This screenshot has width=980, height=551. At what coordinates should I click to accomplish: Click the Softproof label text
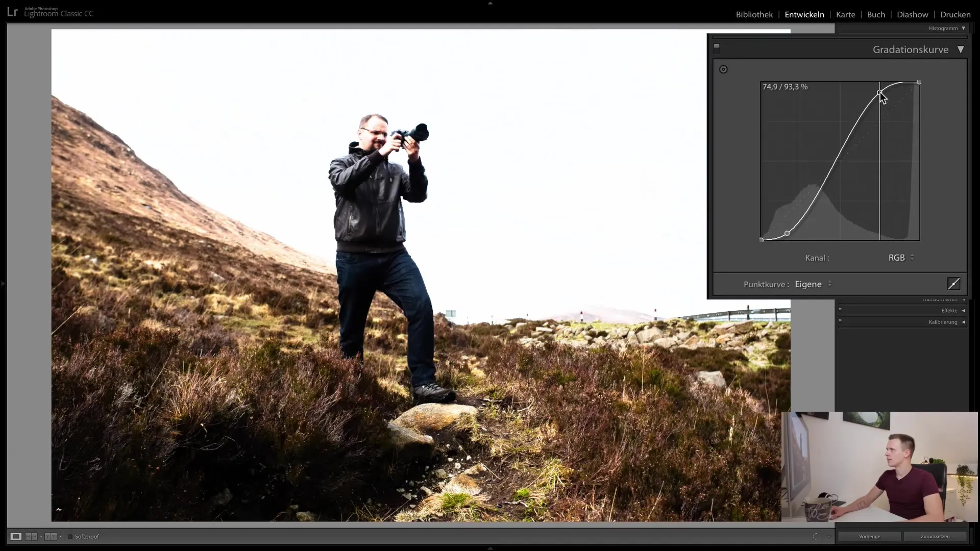[87, 537]
